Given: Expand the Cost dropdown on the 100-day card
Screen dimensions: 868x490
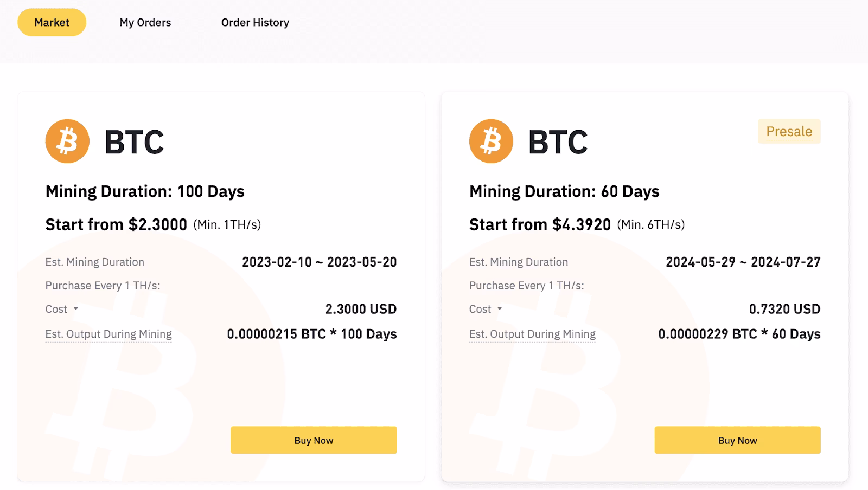Looking at the screenshot, I should [76, 310].
